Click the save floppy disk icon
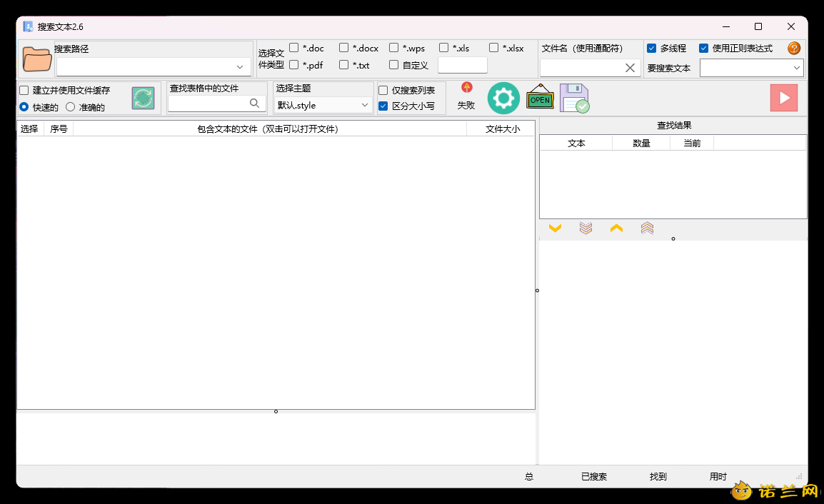The height and width of the screenshot is (504, 824). pyautogui.click(x=574, y=99)
